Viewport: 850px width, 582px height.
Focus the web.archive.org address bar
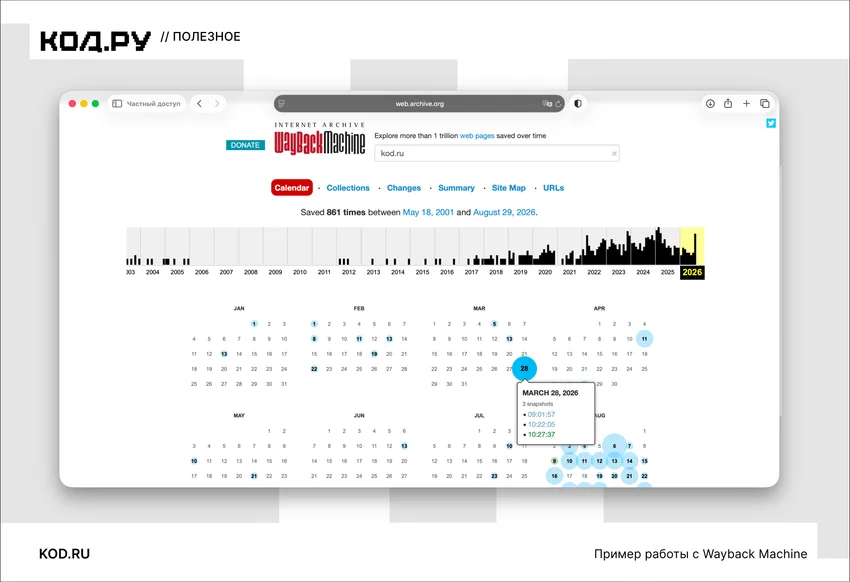pyautogui.click(x=420, y=104)
